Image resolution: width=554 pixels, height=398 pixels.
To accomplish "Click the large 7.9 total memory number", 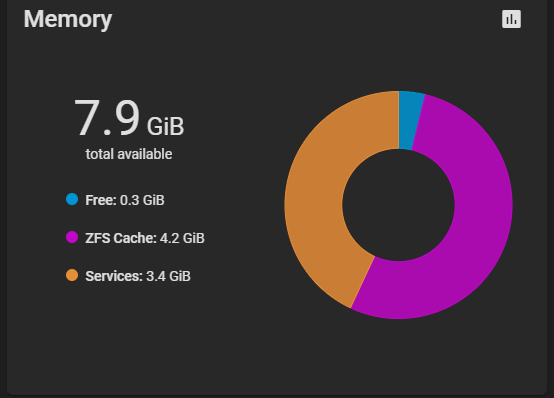I will click(x=107, y=118).
